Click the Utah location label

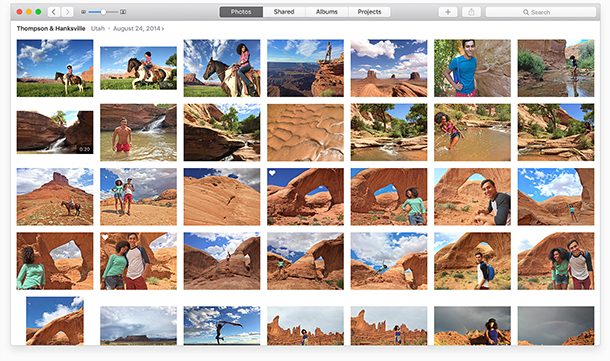coord(98,28)
